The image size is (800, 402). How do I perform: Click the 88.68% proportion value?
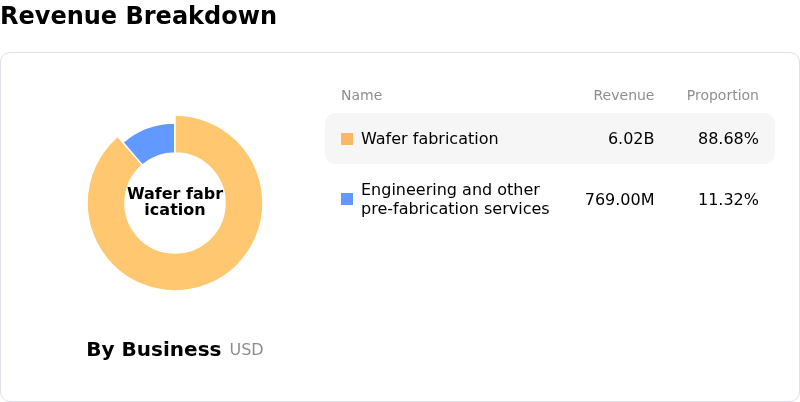coord(728,139)
